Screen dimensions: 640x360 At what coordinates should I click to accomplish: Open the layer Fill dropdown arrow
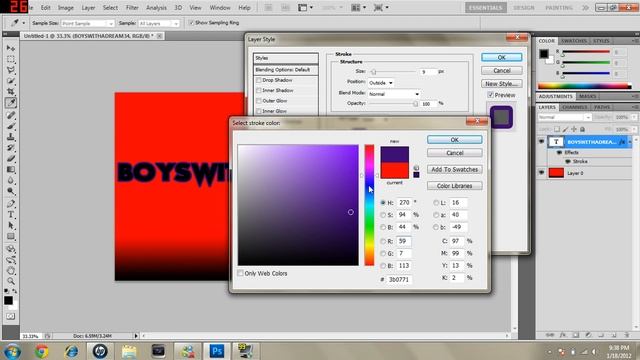click(x=634, y=129)
